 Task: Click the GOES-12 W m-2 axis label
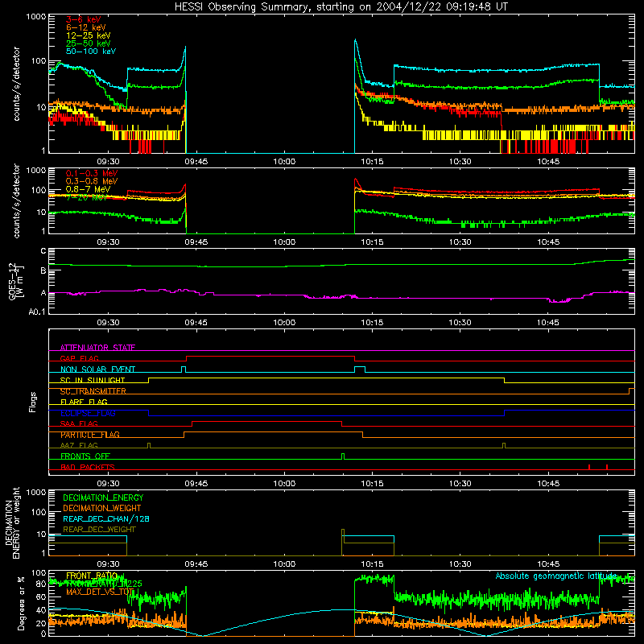click(16, 281)
